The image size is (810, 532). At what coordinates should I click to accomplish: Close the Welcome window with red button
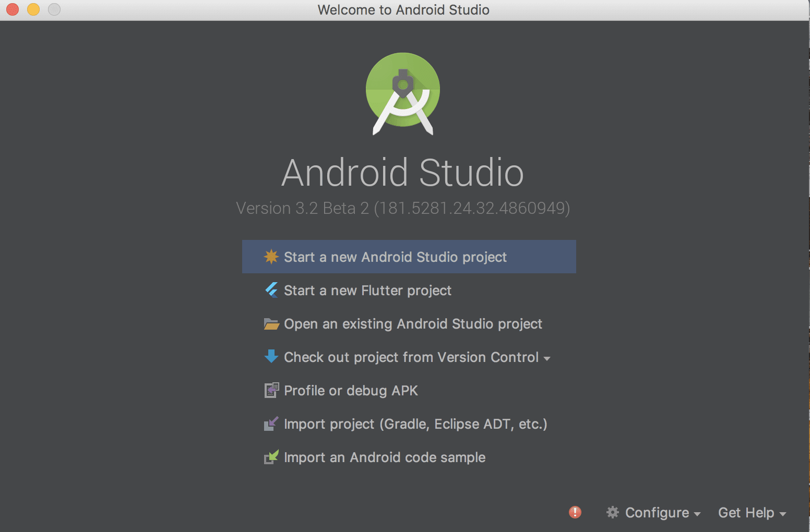[x=13, y=9]
